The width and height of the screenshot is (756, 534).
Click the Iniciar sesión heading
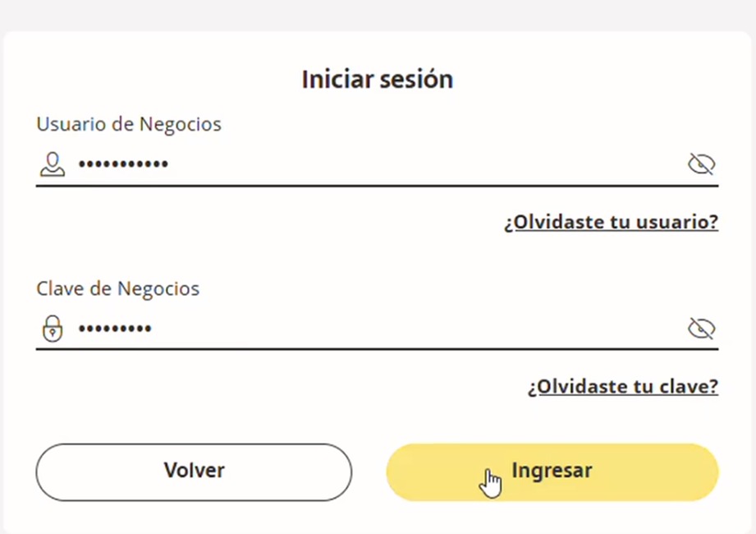(x=378, y=80)
